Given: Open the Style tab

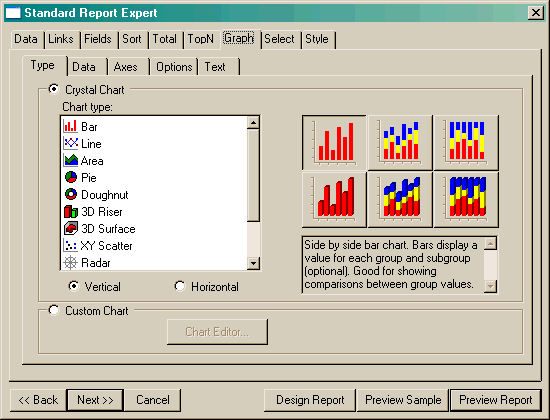Looking at the screenshot, I should pyautogui.click(x=316, y=39).
